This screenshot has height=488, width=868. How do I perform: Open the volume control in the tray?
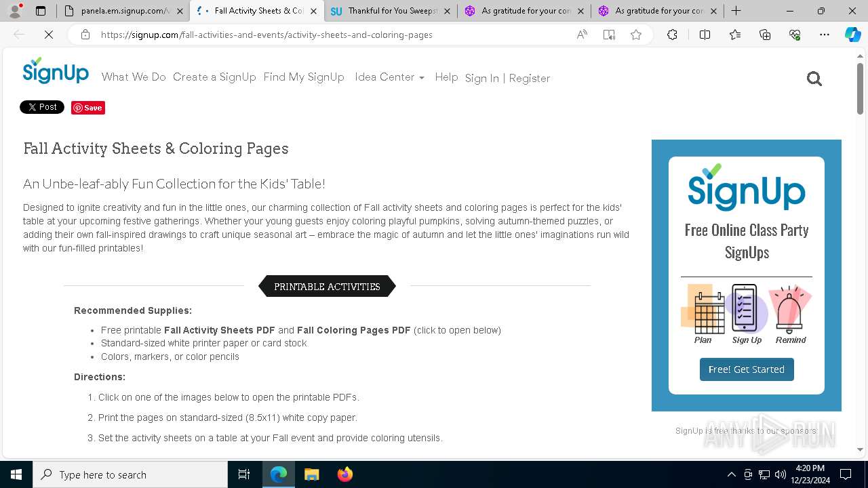781,474
